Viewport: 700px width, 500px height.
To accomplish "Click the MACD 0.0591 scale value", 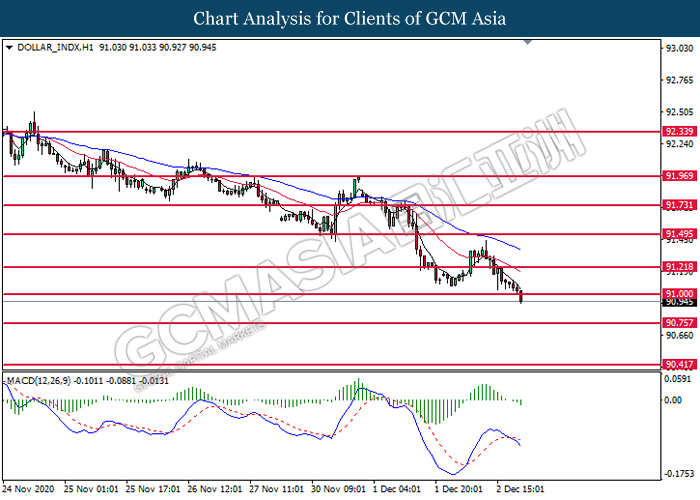I will point(678,379).
